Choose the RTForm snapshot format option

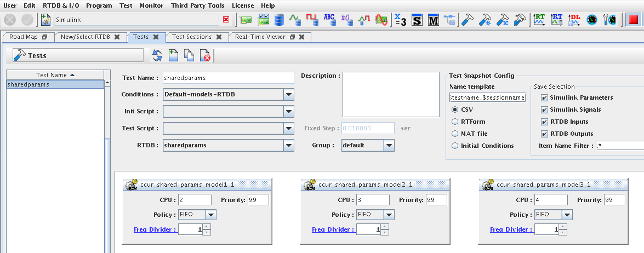(x=455, y=122)
